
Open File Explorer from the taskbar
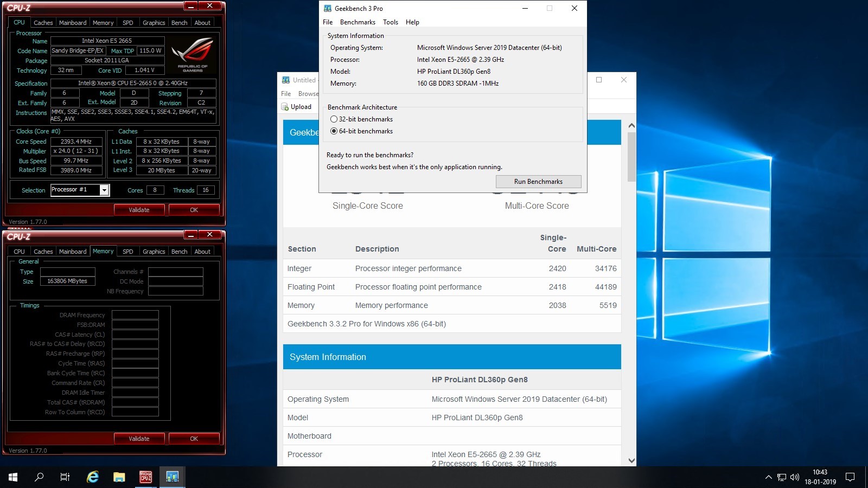coord(119,477)
